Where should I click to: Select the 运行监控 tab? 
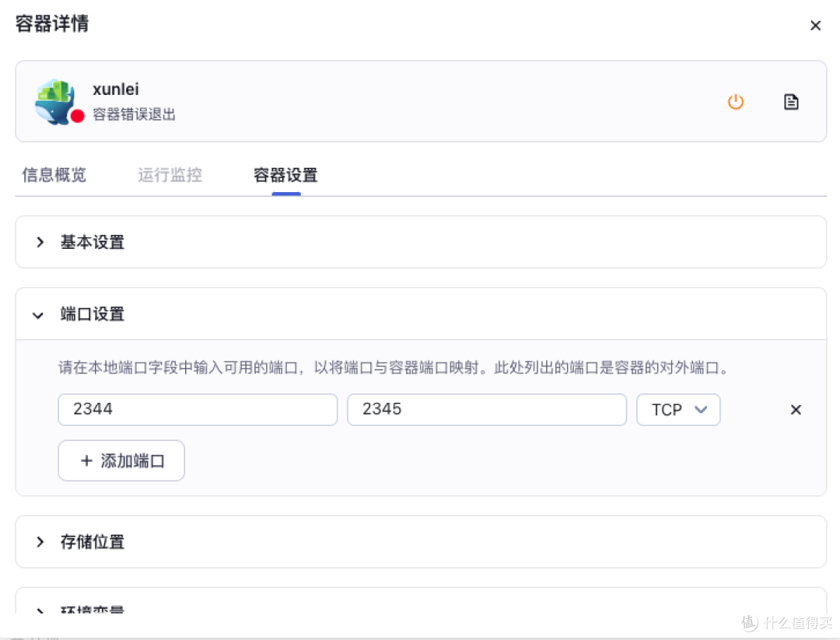(170, 175)
